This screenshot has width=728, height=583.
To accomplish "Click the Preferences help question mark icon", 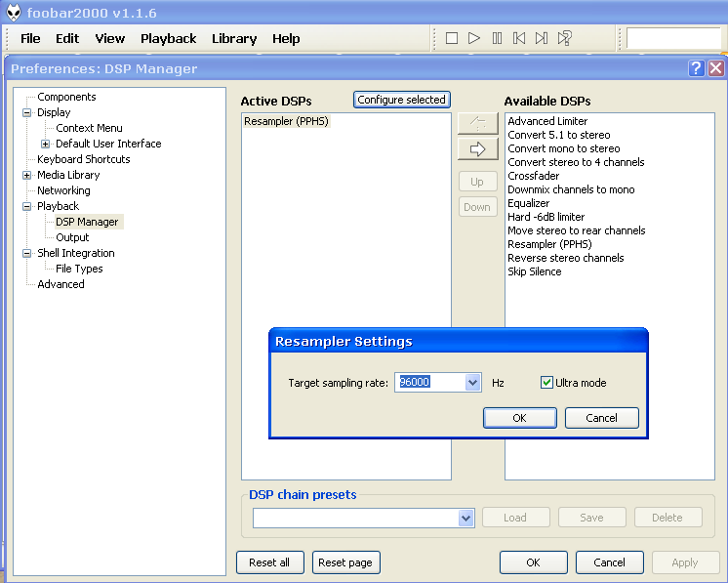I will (696, 68).
